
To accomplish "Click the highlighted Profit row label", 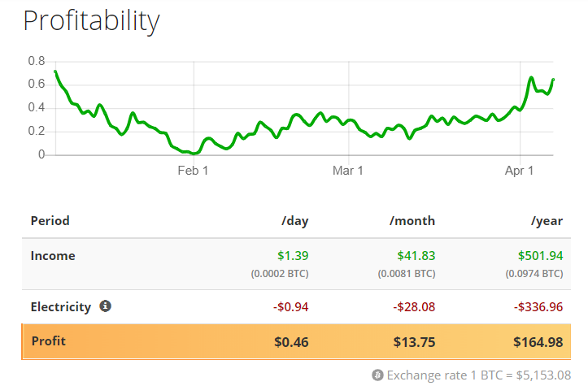I will point(48,341).
